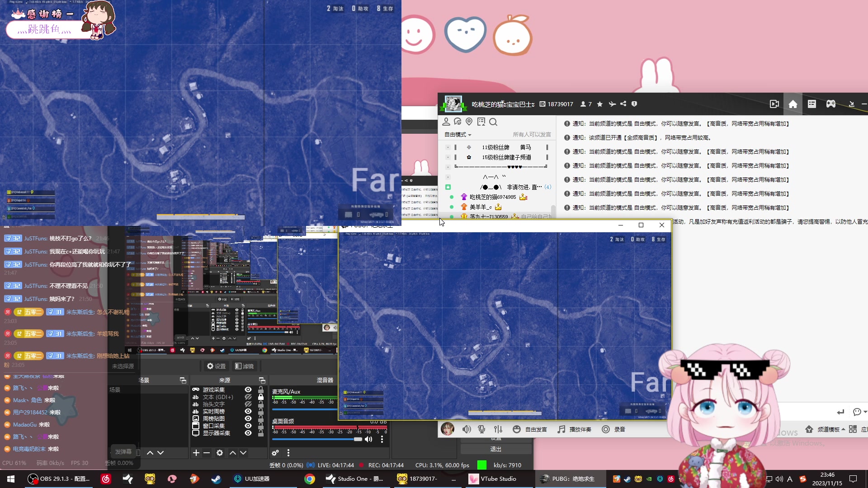
Task: Click the YY speaker volume icon
Action: click(x=467, y=429)
